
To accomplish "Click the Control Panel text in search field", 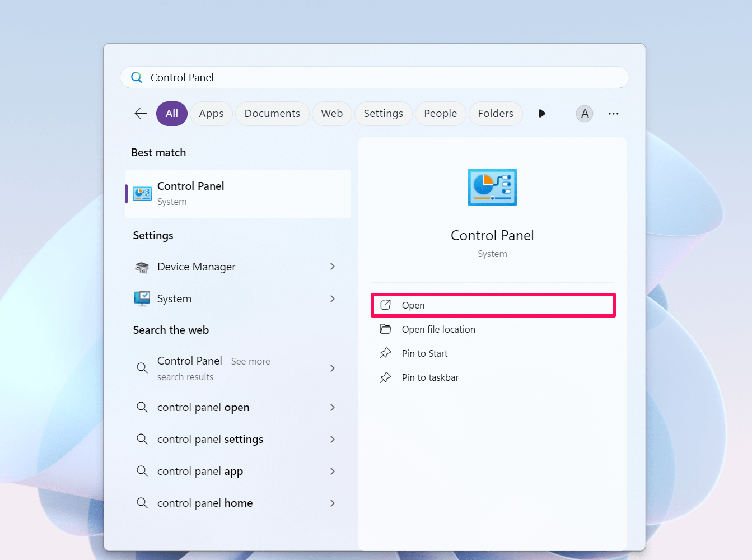I will tap(182, 77).
